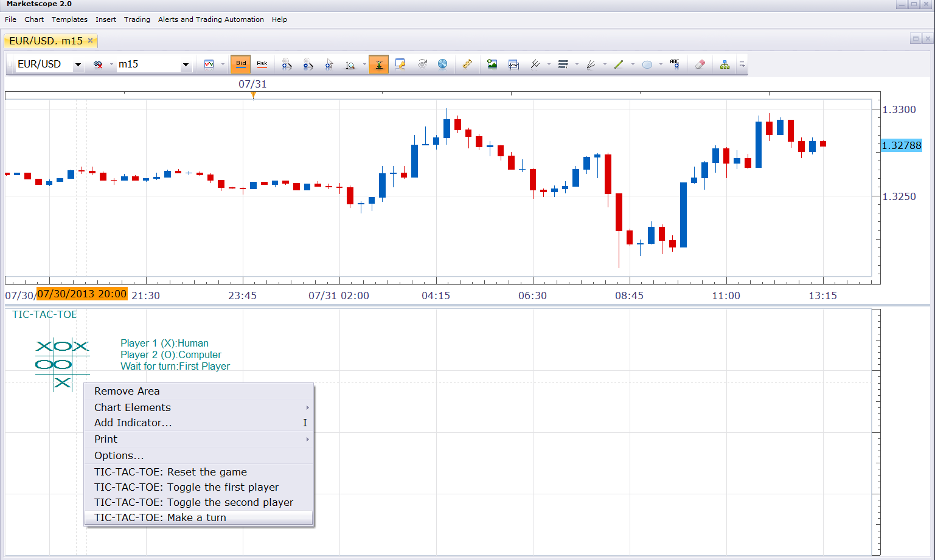
Task: Open the m15 timeframe dropdown
Action: [x=186, y=64]
